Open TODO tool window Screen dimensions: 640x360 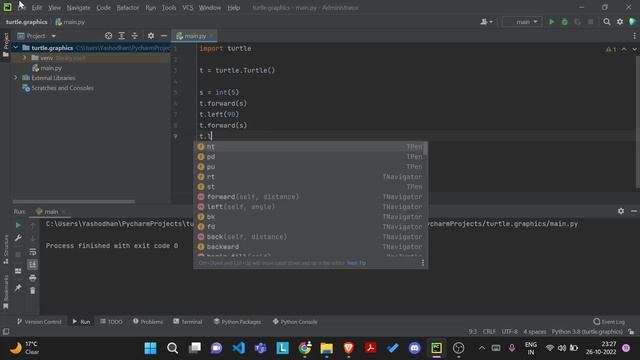(111, 322)
